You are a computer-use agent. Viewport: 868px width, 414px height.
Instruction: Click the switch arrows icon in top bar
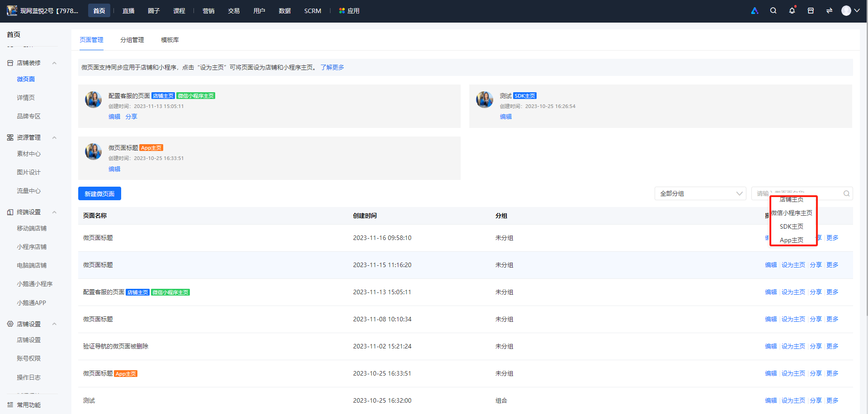[x=829, y=11]
